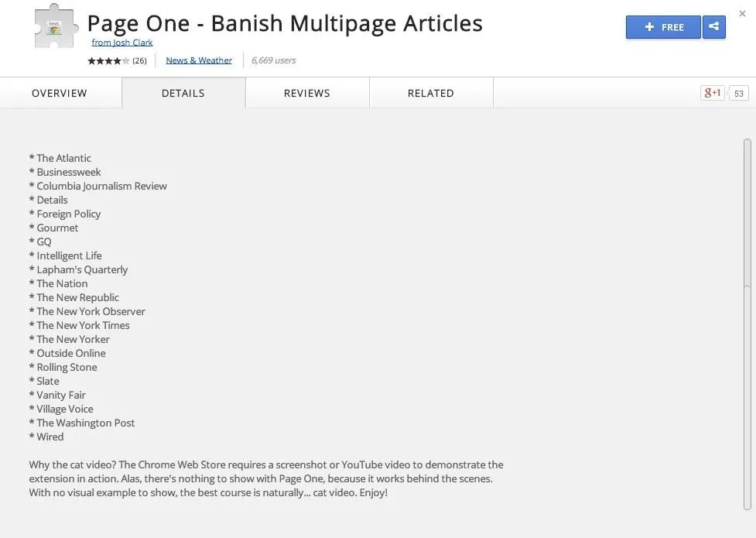Add the extension with the FREE button
The image size is (756, 538).
coord(663,27)
